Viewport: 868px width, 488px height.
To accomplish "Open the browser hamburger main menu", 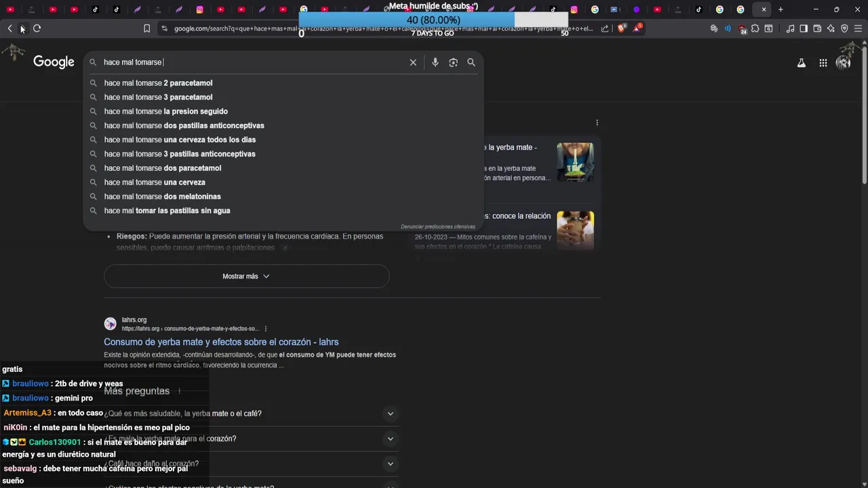I will [x=858, y=28].
